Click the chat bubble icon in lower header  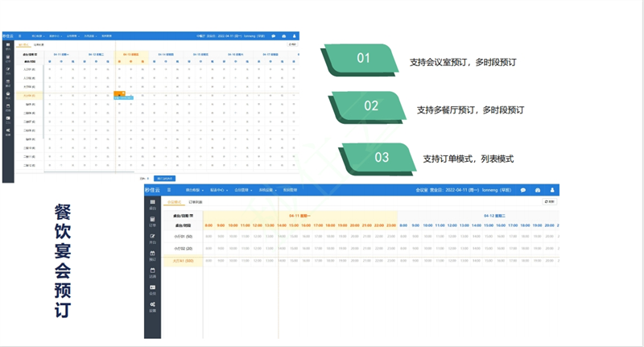522,191
